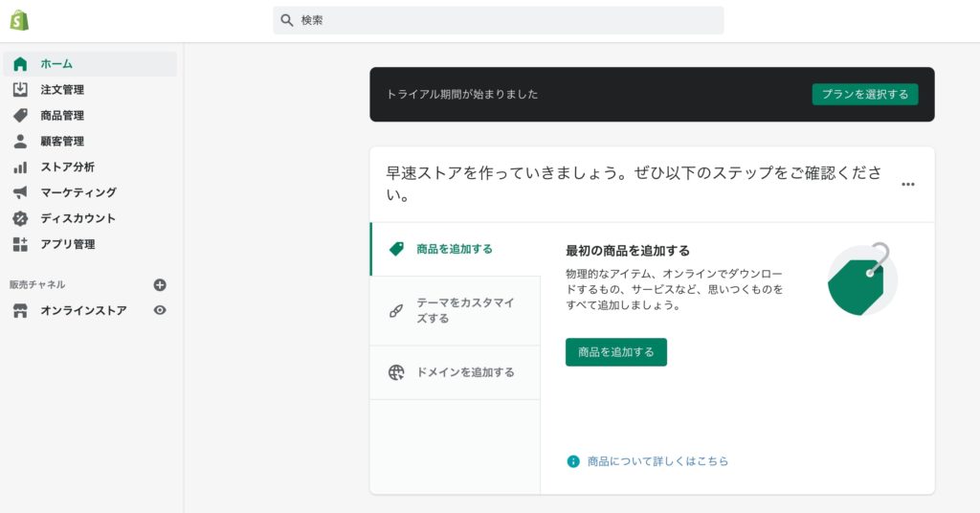980x513 pixels.
Task: Toggle the オンラインストア eye preview icon
Action: (160, 310)
